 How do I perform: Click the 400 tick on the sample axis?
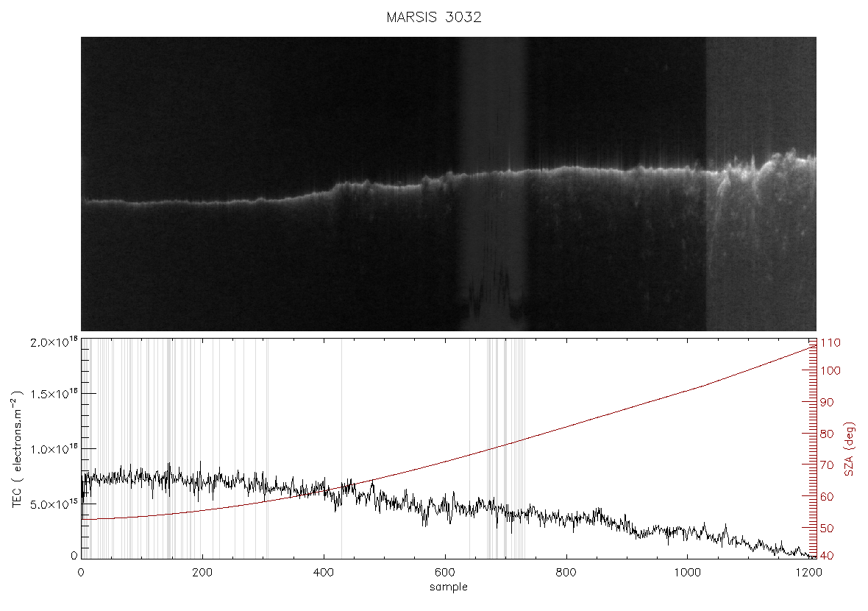tap(323, 572)
